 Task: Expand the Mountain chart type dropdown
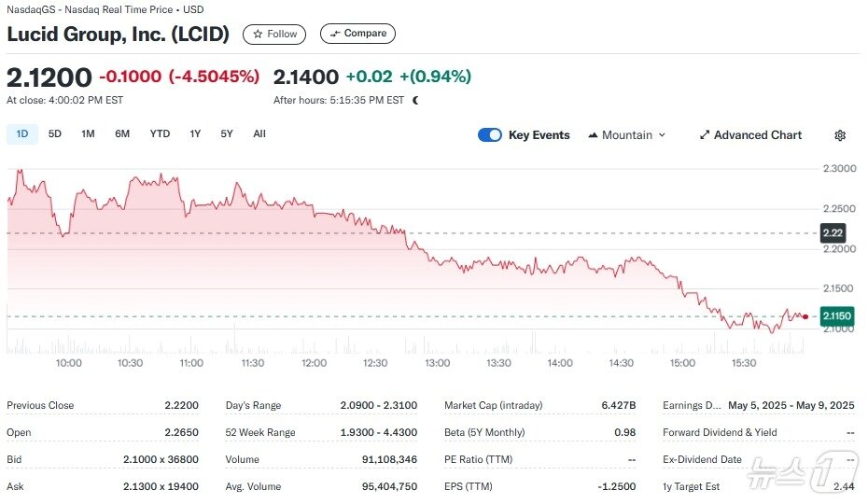pos(627,135)
